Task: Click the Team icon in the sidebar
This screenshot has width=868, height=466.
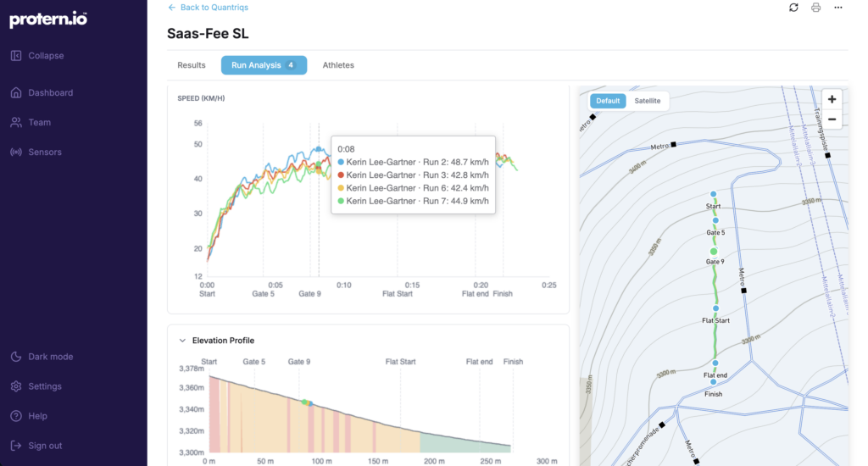Action: pyautogui.click(x=16, y=122)
